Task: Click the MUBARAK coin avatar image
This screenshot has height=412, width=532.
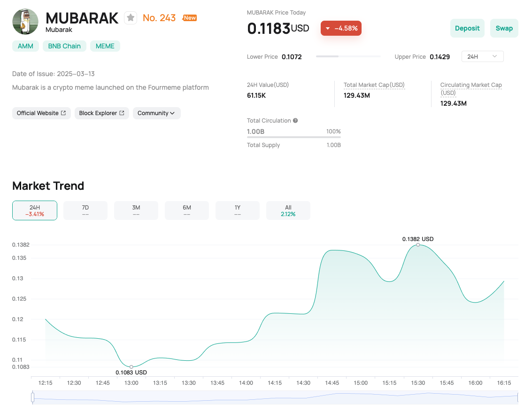Action: [25, 22]
